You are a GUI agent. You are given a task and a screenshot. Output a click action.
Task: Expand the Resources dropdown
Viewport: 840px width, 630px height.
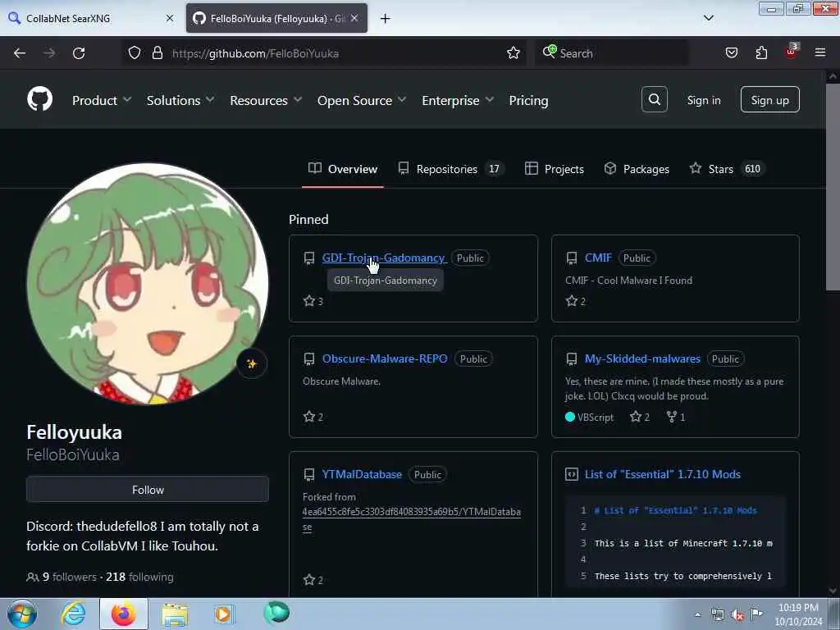(267, 100)
